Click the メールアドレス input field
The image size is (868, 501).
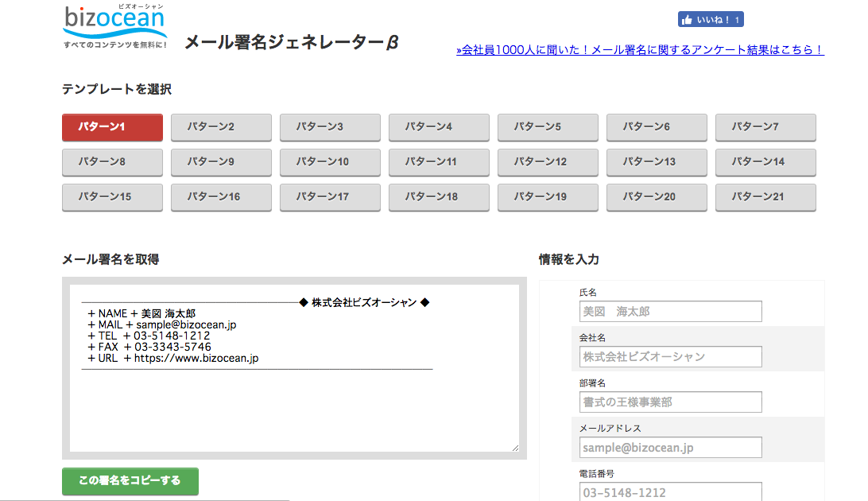click(670, 447)
